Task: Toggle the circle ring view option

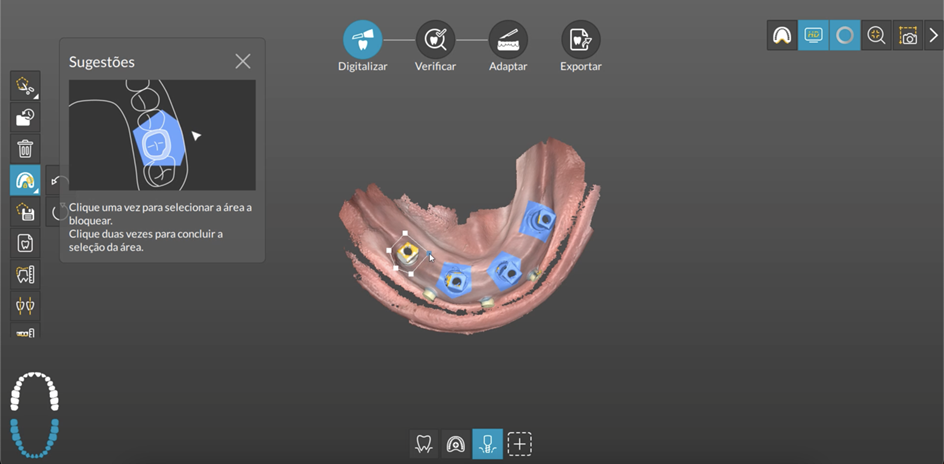Action: [x=845, y=35]
